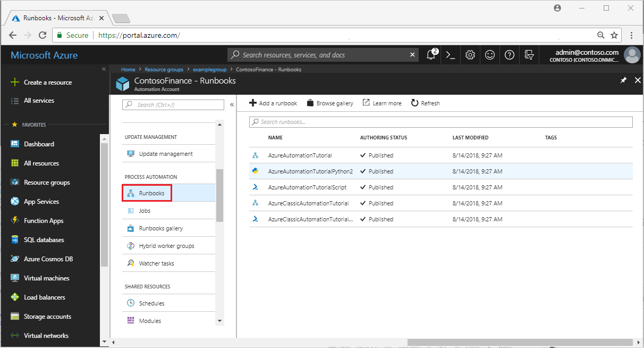Image resolution: width=644 pixels, height=348 pixels.
Task: Focus the Search runbooks field
Action: [x=441, y=122]
